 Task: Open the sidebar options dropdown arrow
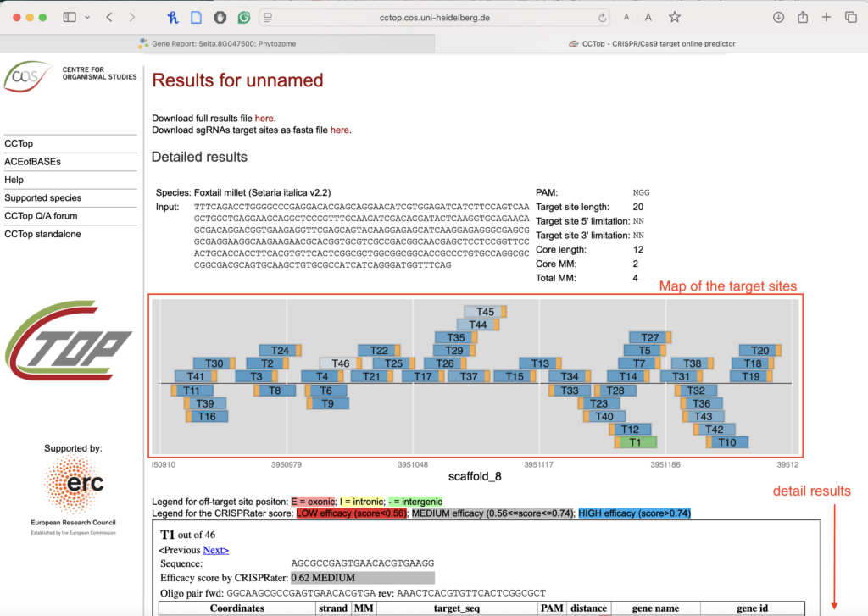tap(86, 17)
